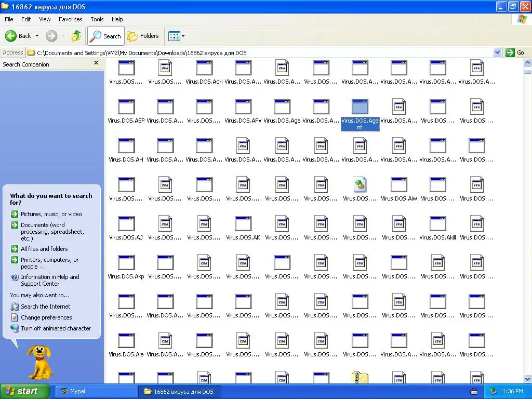Select the Virus.DOS.Akill file icon
This screenshot has width=532, height=399.
click(x=438, y=224)
